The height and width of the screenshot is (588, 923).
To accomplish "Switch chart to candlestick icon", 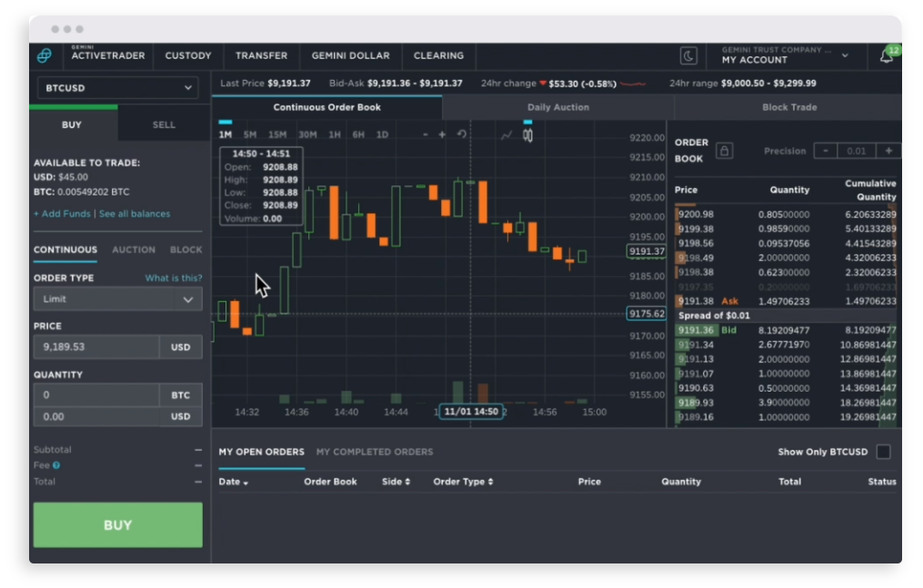I will pos(527,135).
